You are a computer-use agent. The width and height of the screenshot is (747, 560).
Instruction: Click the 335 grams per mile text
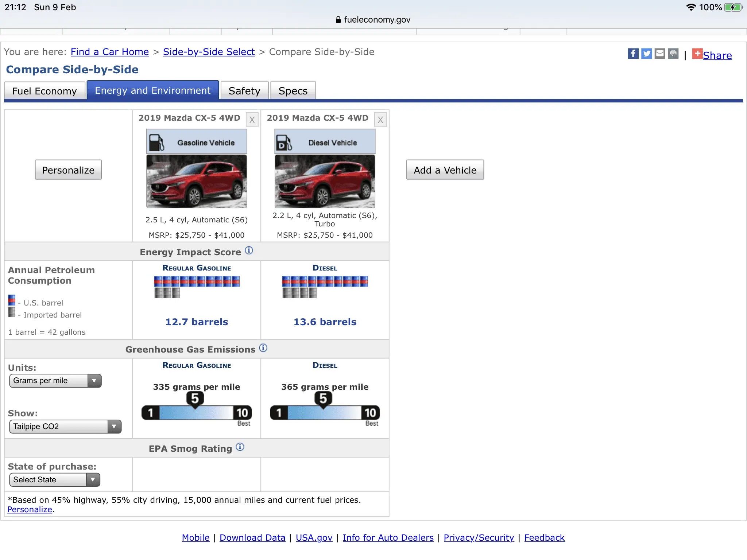[197, 387]
